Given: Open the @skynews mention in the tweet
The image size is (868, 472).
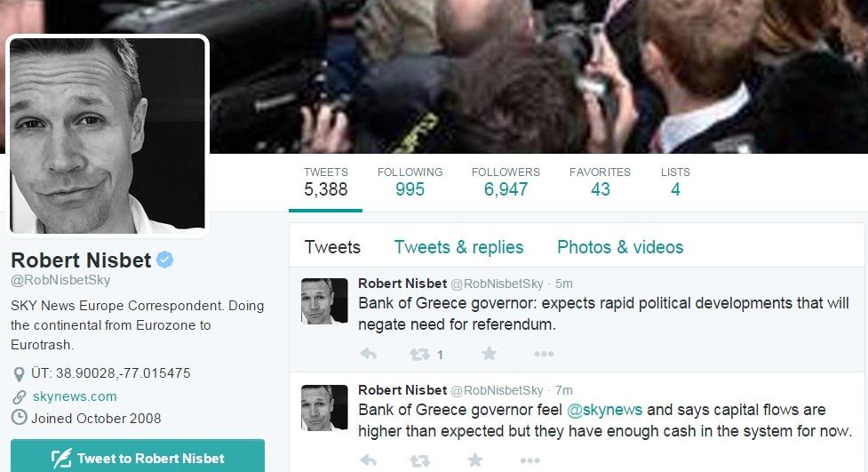Looking at the screenshot, I should (604, 410).
